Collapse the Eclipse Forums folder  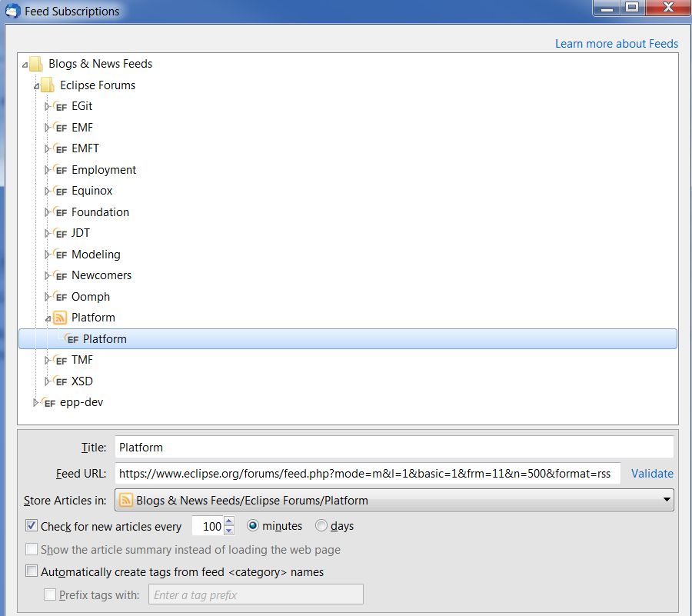(x=37, y=86)
